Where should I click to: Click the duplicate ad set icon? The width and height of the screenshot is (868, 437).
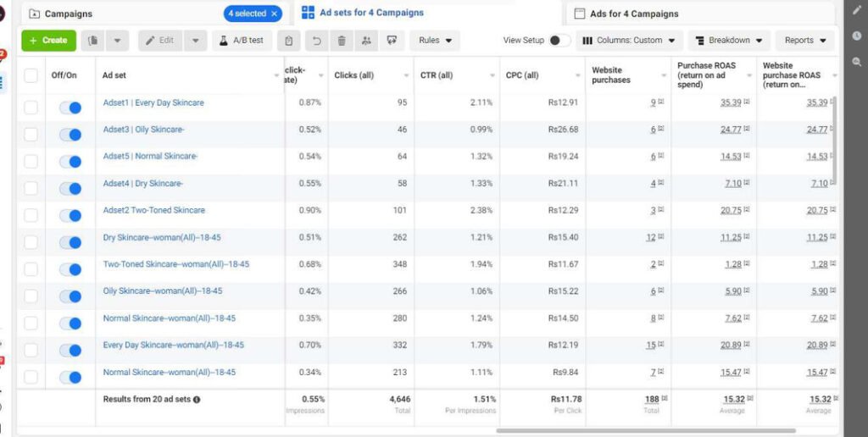point(93,41)
